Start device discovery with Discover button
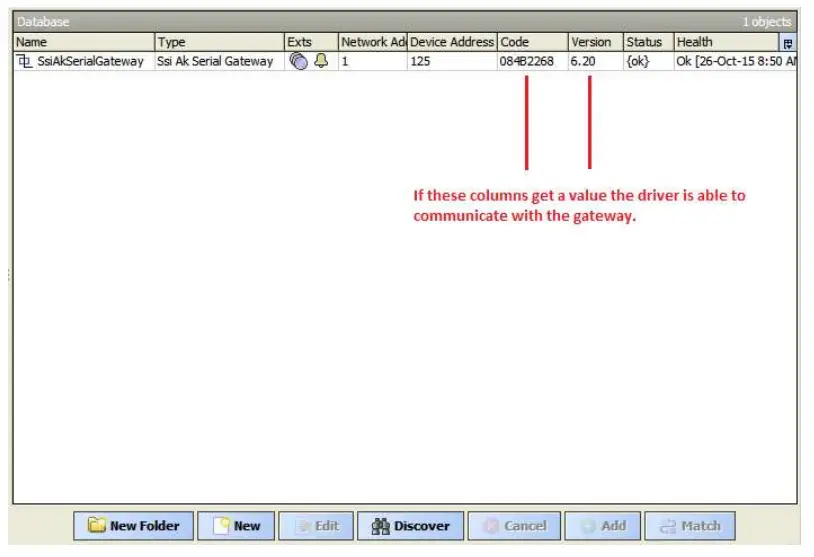The height and width of the screenshot is (557, 814). point(410,526)
